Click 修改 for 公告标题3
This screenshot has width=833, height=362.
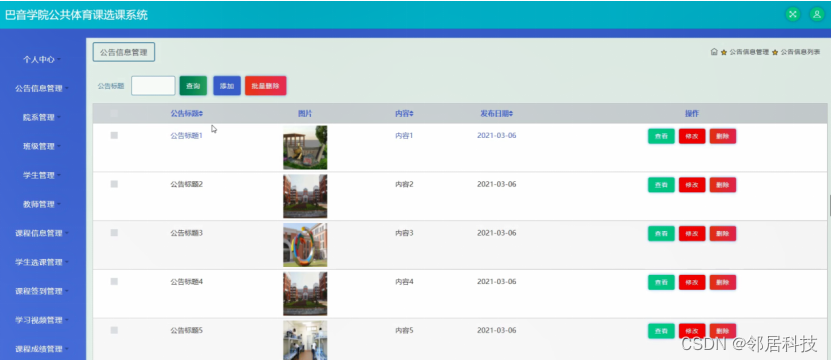(x=692, y=233)
